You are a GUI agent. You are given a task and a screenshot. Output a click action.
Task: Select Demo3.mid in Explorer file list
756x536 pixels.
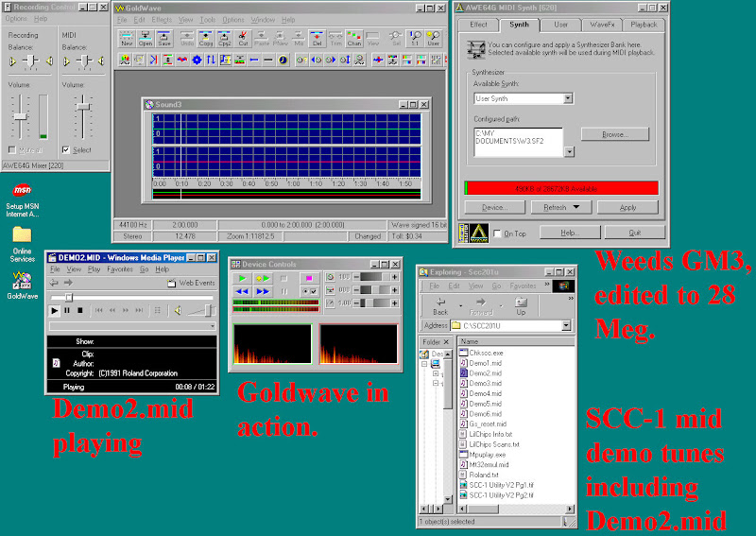tap(485, 383)
